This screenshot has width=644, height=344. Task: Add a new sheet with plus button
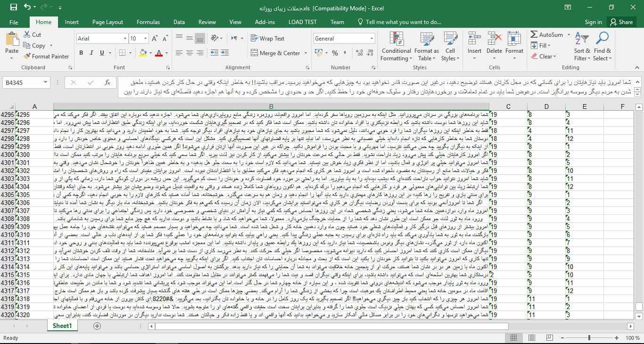(97, 326)
